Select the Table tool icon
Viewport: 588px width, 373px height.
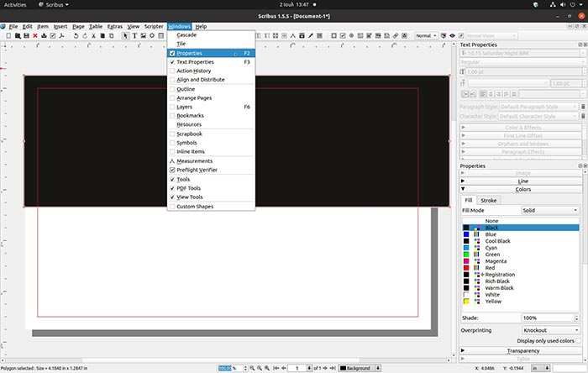coord(161,35)
